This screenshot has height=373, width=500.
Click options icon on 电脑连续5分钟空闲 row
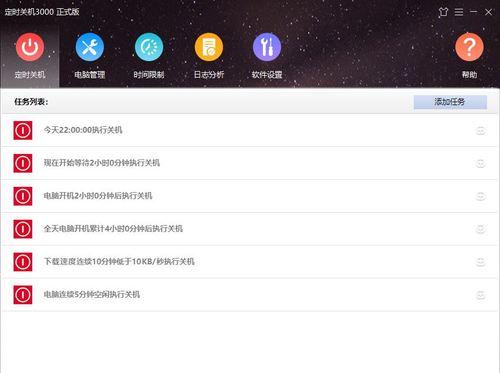[480, 295]
